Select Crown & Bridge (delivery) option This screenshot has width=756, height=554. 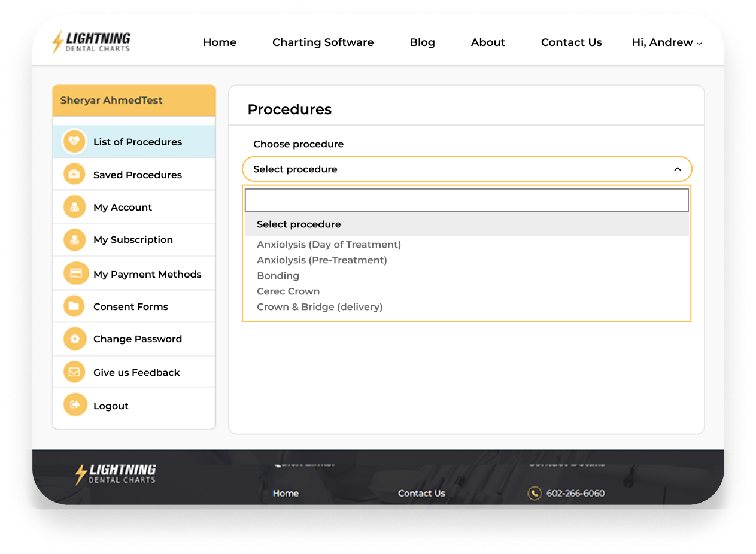click(320, 307)
